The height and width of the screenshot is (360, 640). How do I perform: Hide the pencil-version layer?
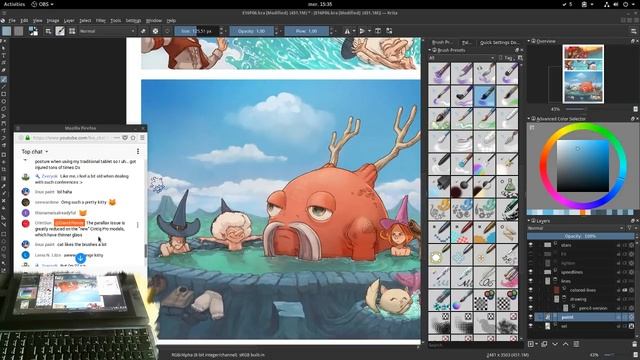tap(531, 308)
